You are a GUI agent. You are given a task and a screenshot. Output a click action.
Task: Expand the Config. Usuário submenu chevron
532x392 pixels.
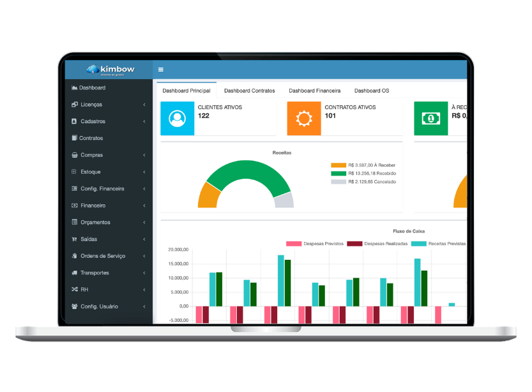(x=144, y=306)
